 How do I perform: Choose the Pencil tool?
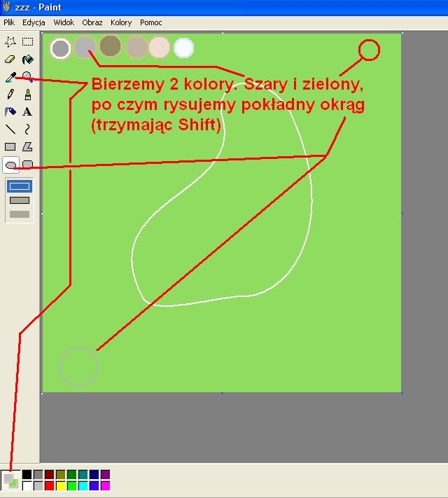tap(10, 95)
